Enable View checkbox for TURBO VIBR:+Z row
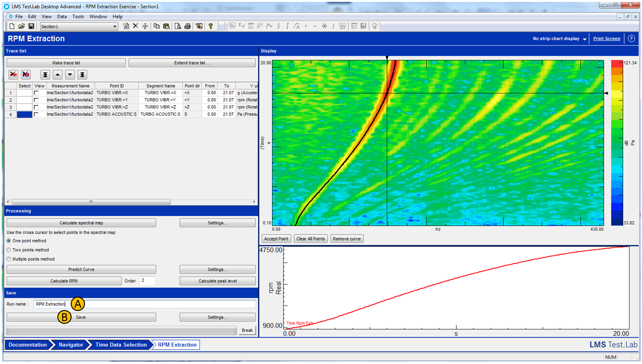642x364 pixels. tap(36, 107)
